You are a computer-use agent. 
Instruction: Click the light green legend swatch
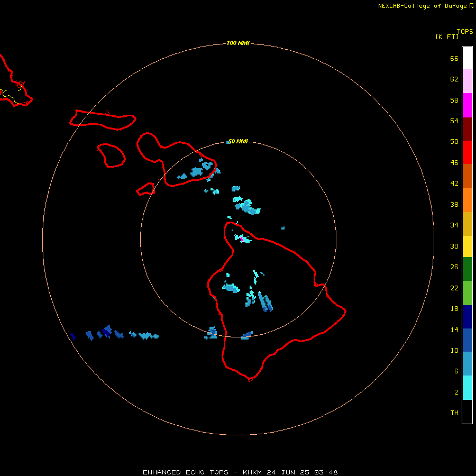(467, 293)
